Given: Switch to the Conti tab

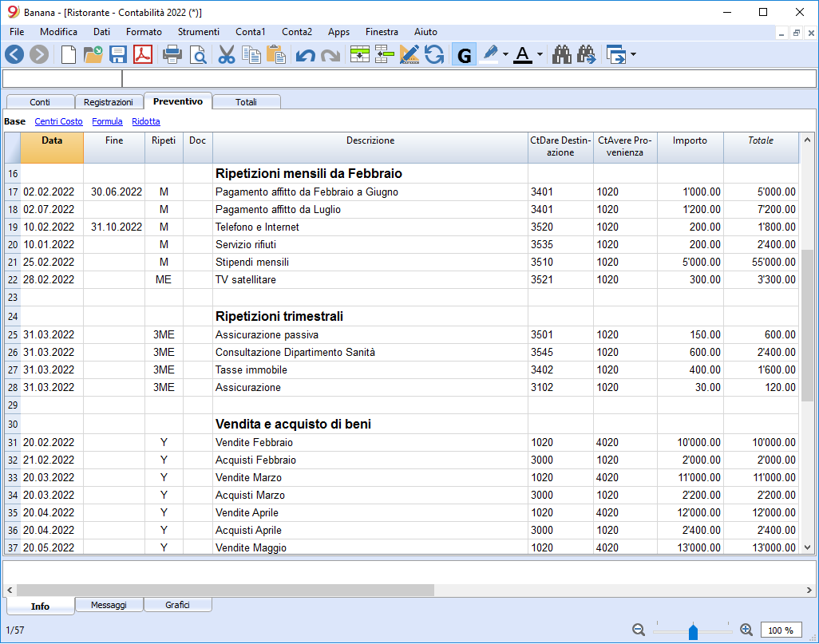Looking at the screenshot, I should (x=40, y=102).
